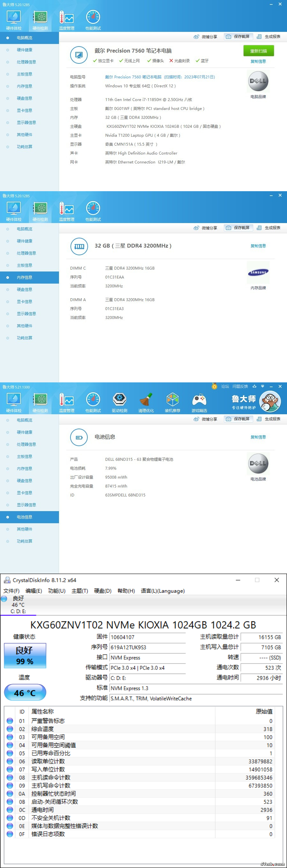This screenshot has width=287, height=868.
Task: Open 编辑(E) menu in CrystalDiskInfo
Action: [34, 591]
